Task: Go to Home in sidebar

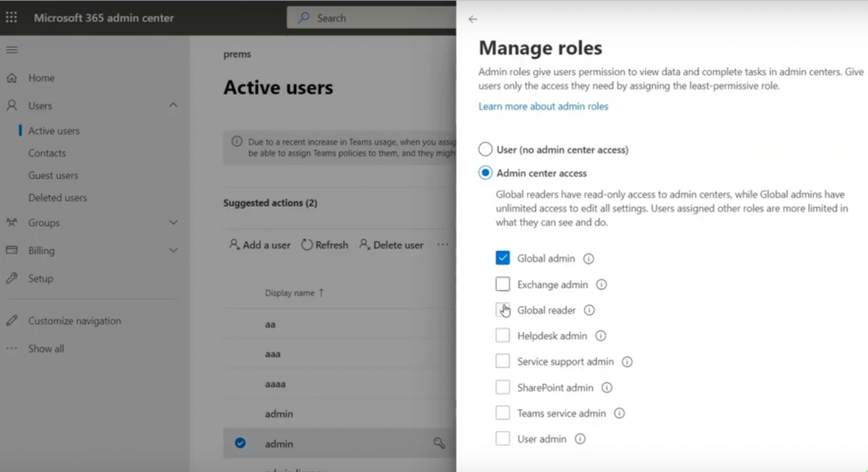Action: pos(42,78)
